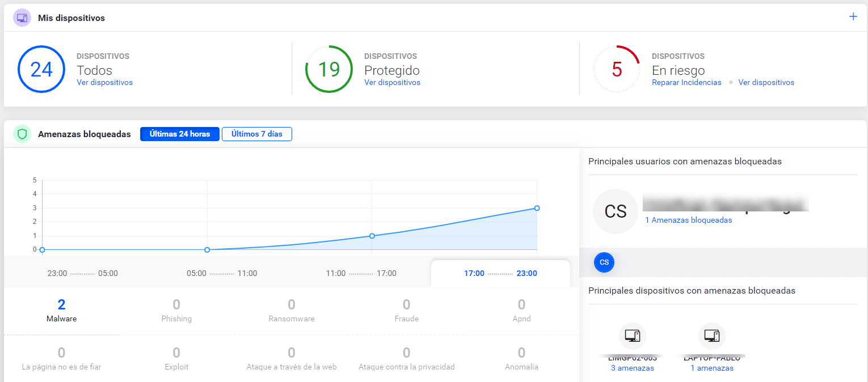
Task: Select the 17:00 to 23:00 time range
Action: click(x=500, y=273)
